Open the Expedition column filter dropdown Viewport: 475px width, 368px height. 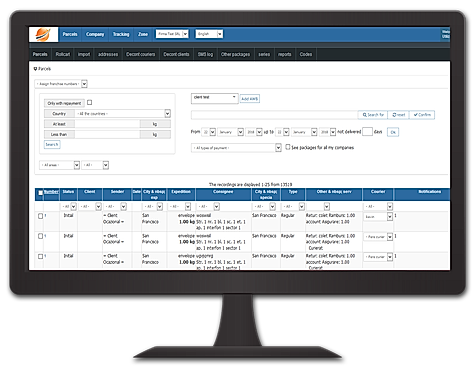(180, 206)
